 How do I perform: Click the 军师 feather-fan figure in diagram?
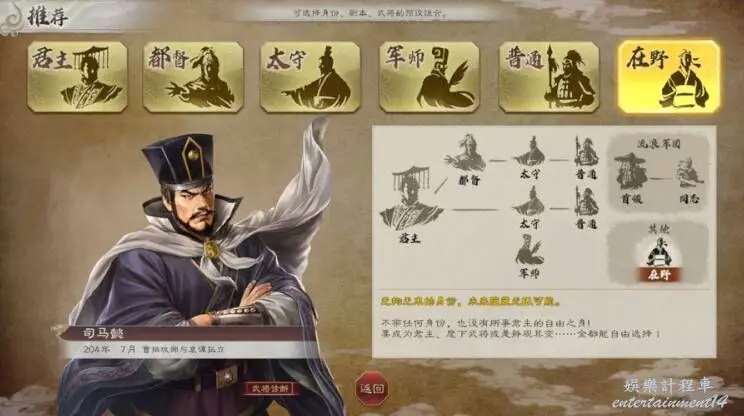[x=530, y=256]
